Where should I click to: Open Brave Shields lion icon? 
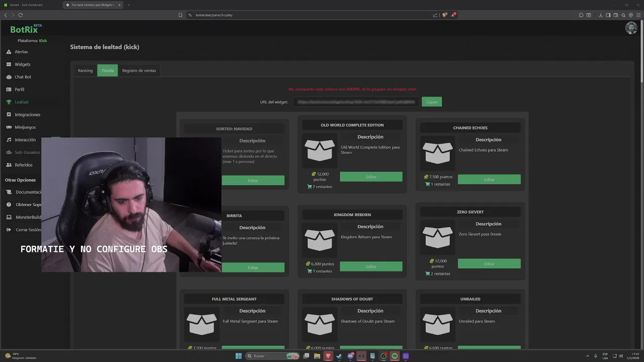pos(444,15)
